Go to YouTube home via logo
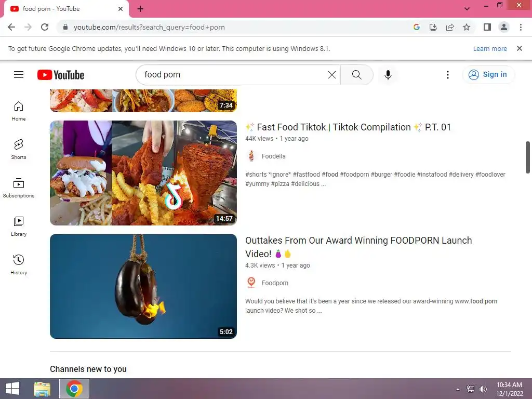This screenshot has height=399, width=532. point(61,75)
